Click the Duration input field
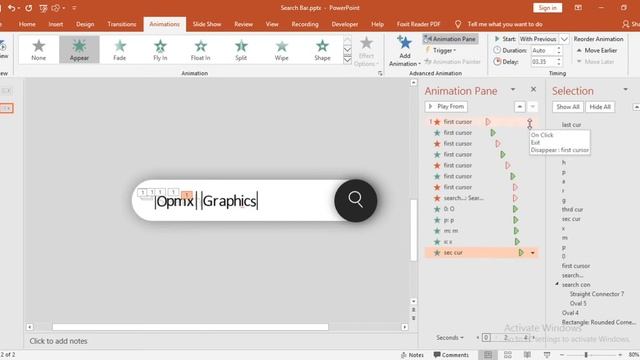 click(543, 51)
